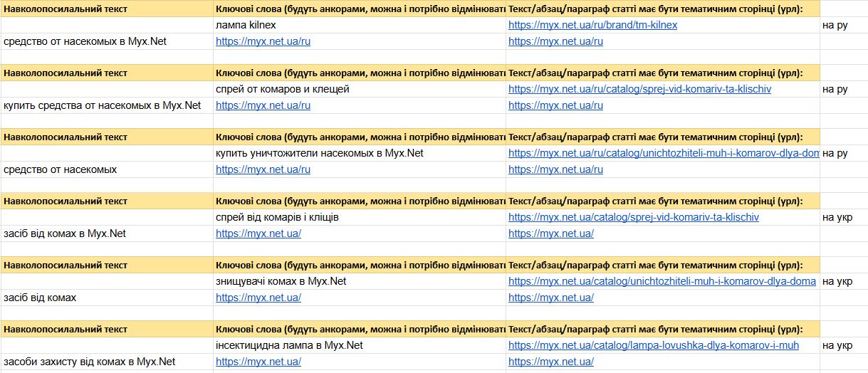
Task: Select the cell 'засоби захисту від комах в Myx.Net'
Action: pyautogui.click(x=107, y=362)
